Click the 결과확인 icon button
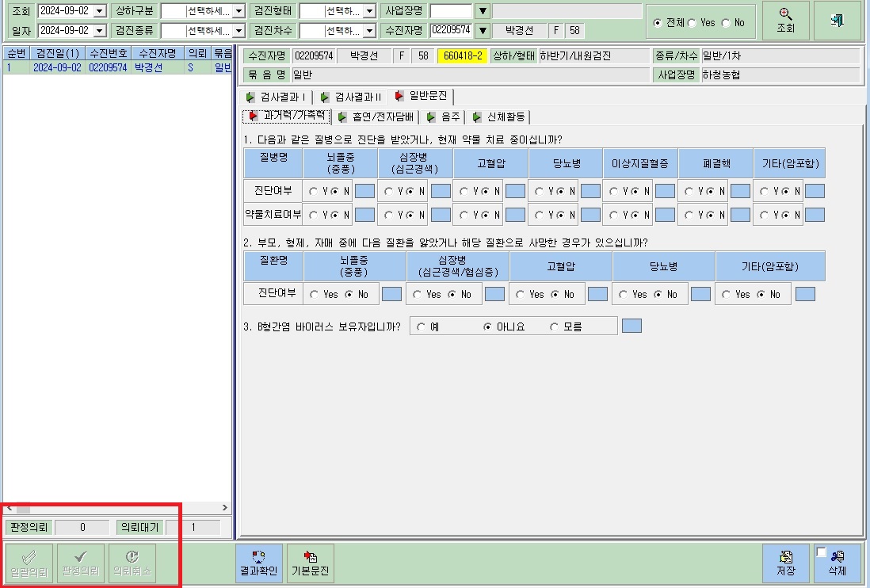 [x=258, y=563]
